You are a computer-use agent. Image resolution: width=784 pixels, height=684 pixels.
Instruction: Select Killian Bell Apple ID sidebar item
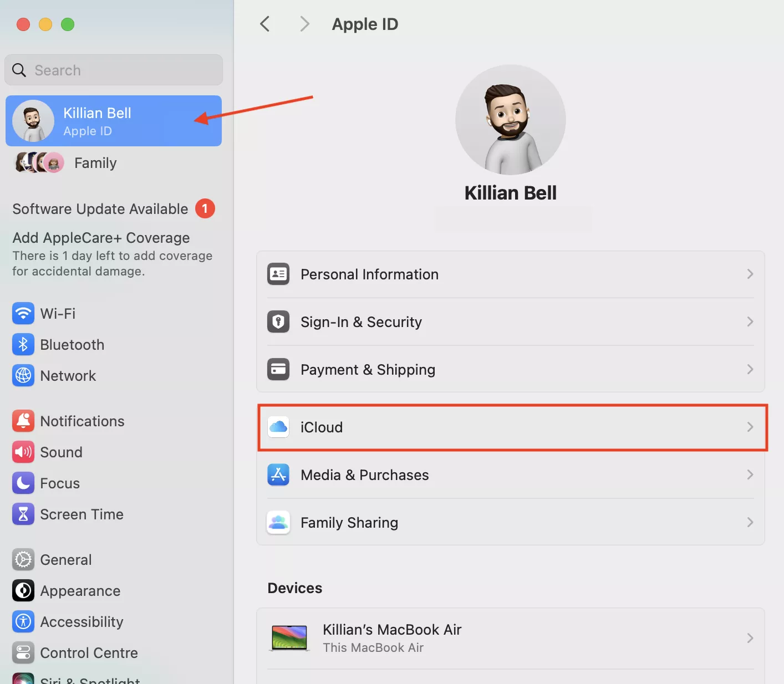coord(114,121)
